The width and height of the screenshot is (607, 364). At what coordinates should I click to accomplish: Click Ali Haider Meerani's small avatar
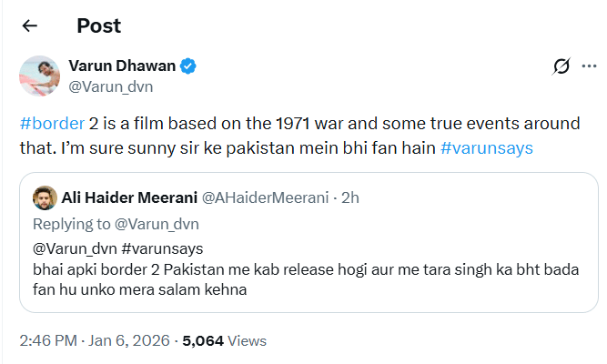44,197
